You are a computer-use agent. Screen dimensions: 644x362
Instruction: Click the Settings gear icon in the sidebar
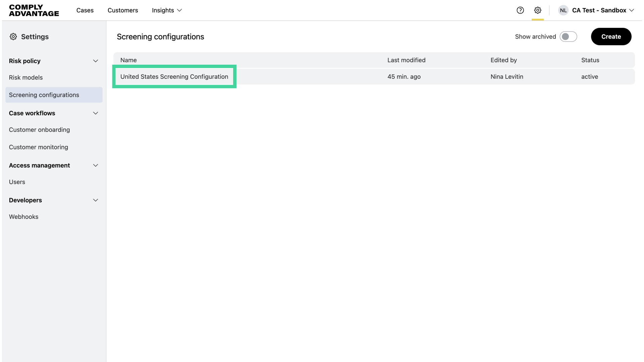(x=13, y=37)
